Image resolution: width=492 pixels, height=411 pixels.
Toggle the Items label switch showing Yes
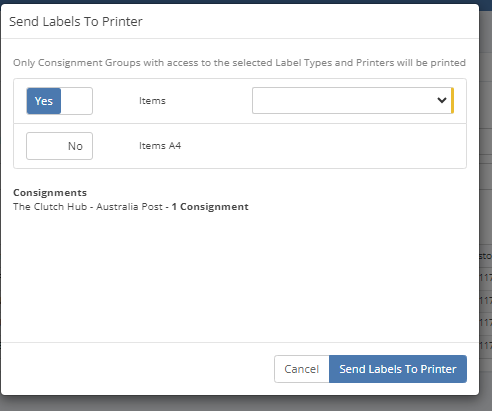click(59, 101)
